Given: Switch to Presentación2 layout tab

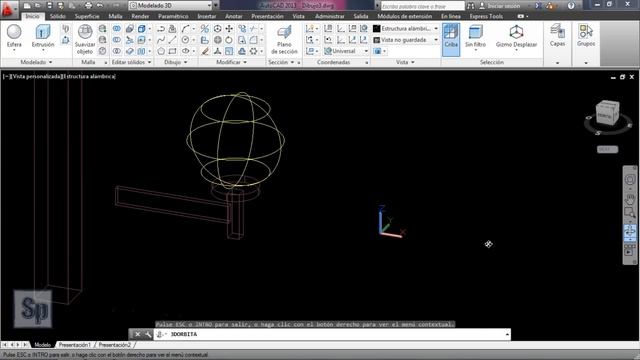Looking at the screenshot, I should 114,345.
